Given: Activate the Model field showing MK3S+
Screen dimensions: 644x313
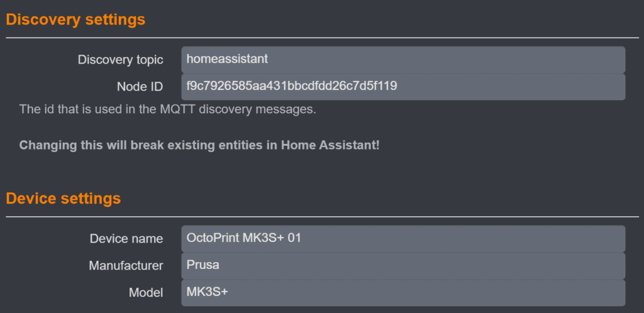Looking at the screenshot, I should click(x=403, y=293).
